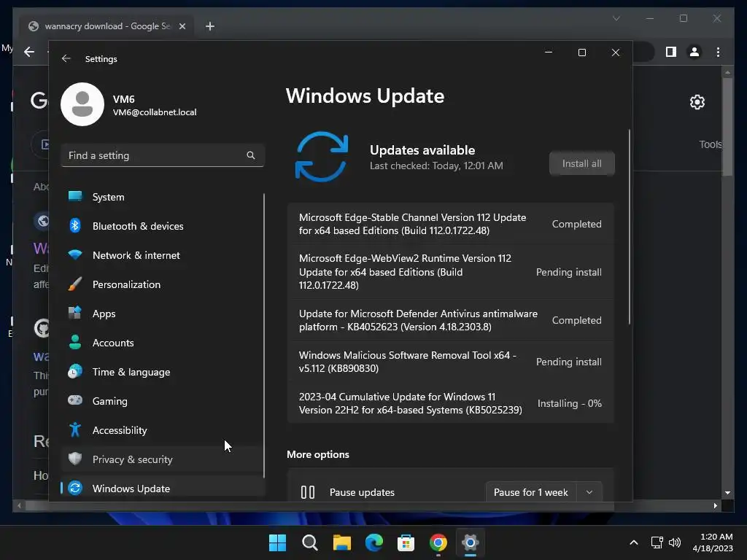This screenshot has height=560, width=747.
Task: Open Network & internet settings
Action: coord(162,255)
